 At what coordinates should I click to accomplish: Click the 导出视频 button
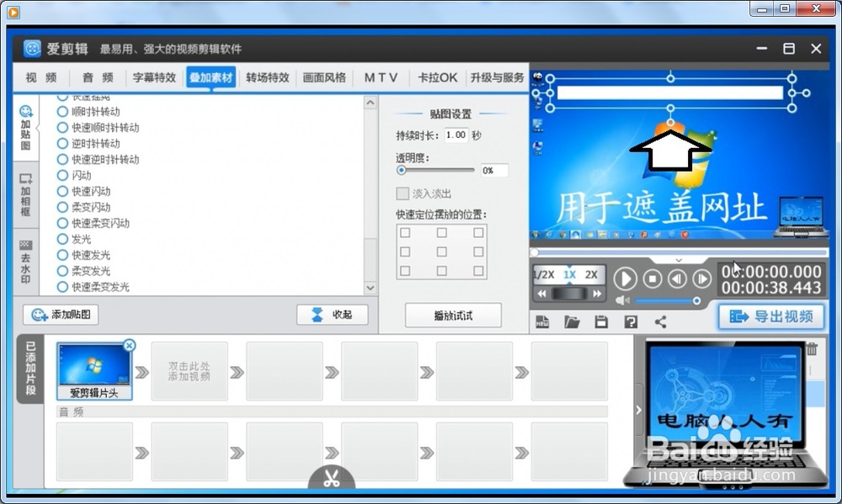click(771, 316)
